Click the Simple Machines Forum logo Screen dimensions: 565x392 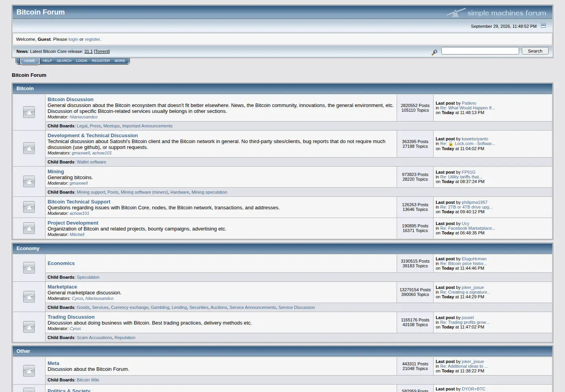click(x=496, y=13)
